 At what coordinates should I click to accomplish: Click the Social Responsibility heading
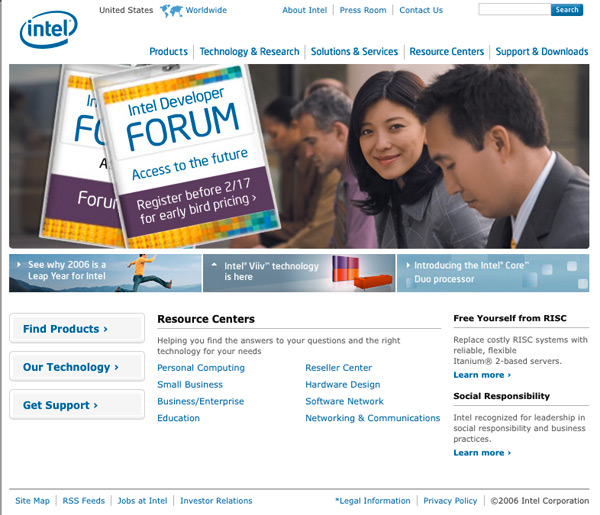tap(501, 396)
